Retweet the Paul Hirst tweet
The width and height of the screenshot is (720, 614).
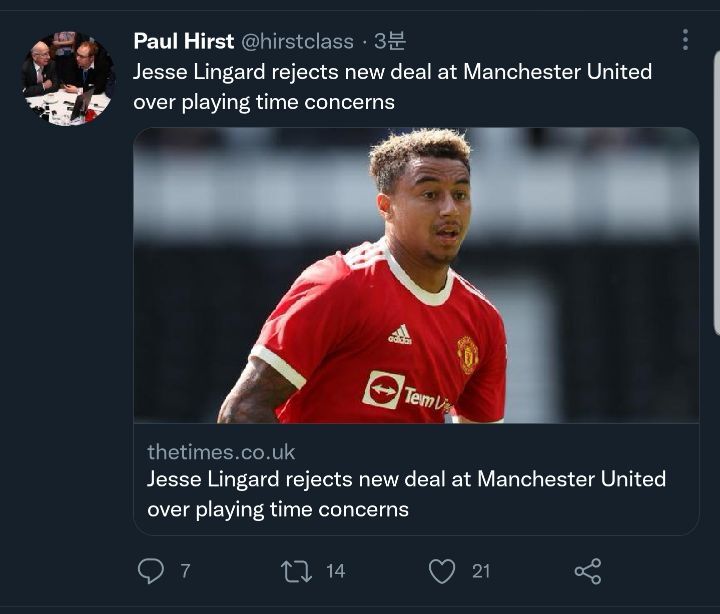tap(296, 570)
